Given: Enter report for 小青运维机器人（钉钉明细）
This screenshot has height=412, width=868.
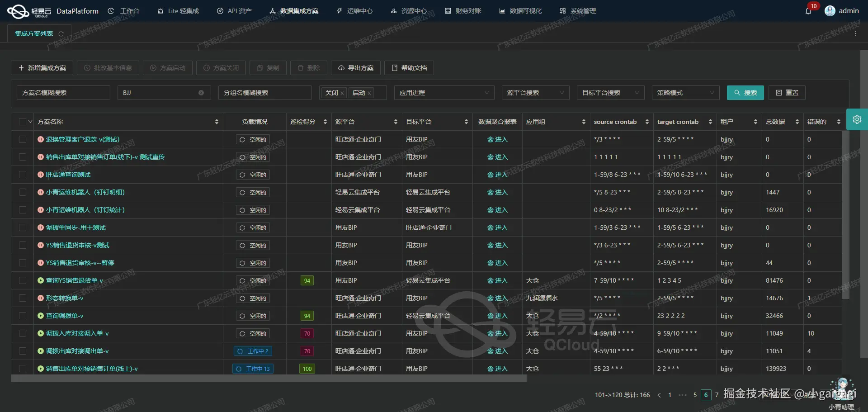Looking at the screenshot, I should click(x=497, y=192).
